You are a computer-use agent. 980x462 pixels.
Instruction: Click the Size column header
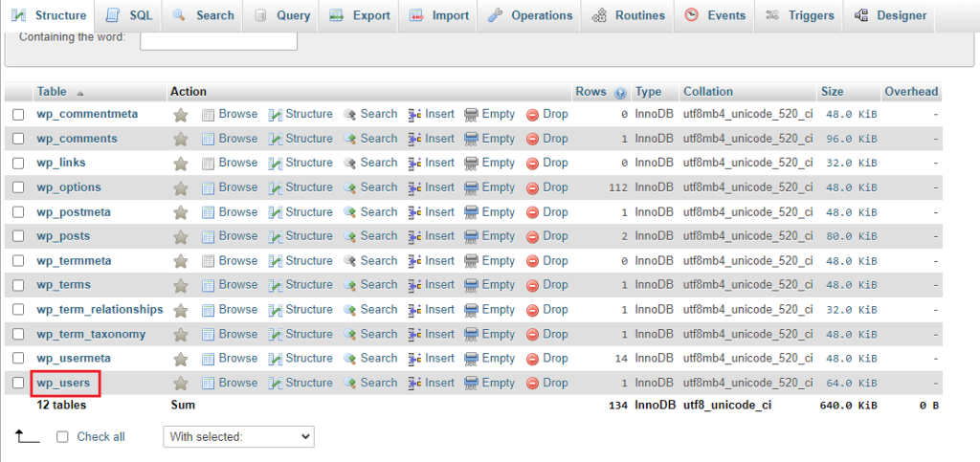coord(832,92)
